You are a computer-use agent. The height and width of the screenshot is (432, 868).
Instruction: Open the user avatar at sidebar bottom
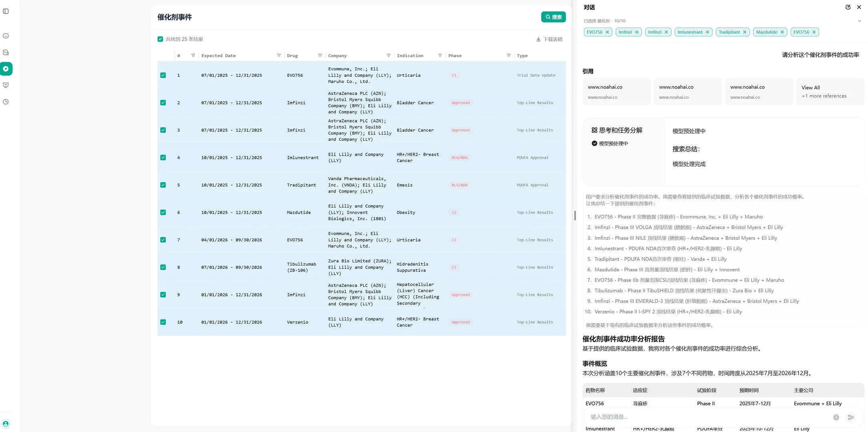coord(6,424)
